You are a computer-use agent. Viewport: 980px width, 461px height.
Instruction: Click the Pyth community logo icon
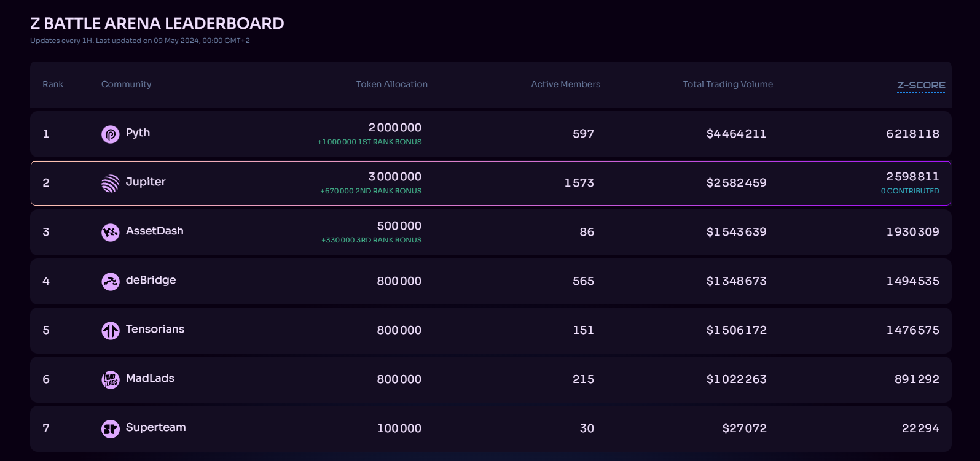(x=111, y=134)
